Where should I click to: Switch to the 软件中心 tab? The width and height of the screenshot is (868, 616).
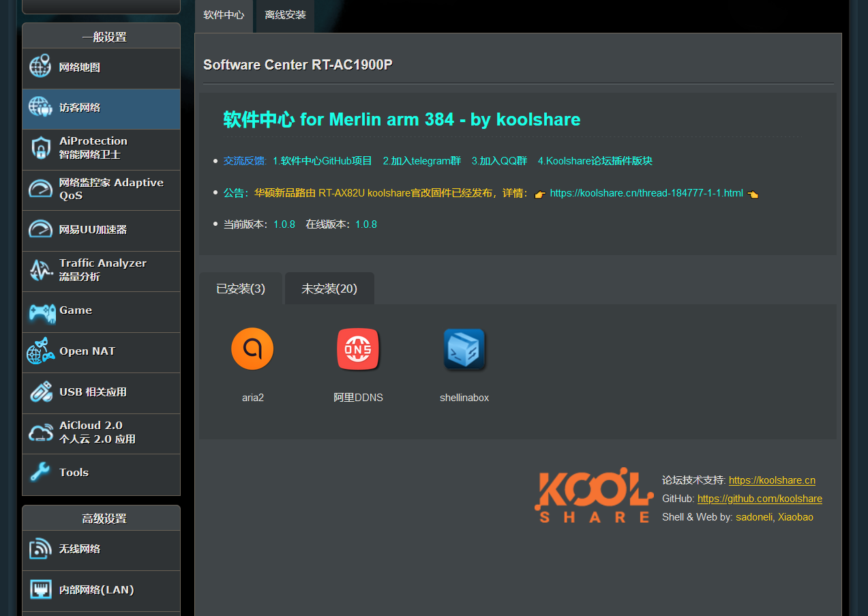click(224, 15)
